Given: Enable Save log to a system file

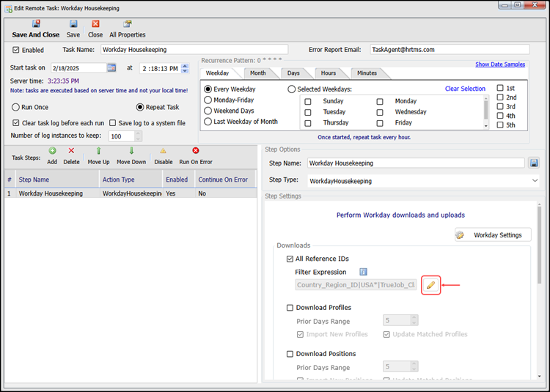Looking at the screenshot, I should click(x=113, y=123).
